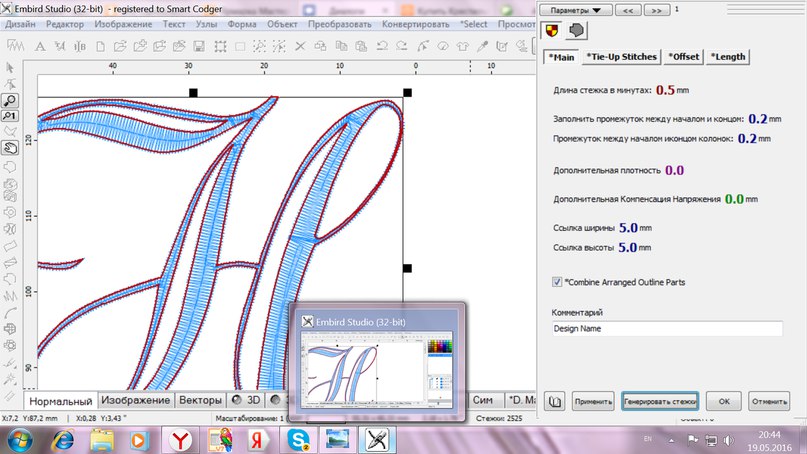Switch to the Векторы view tab

coord(199,400)
